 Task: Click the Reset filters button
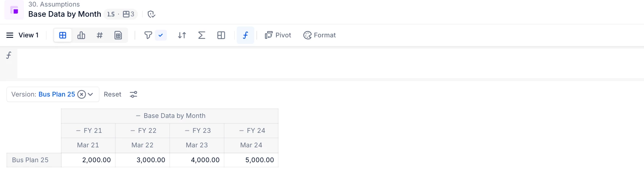pyautogui.click(x=112, y=94)
